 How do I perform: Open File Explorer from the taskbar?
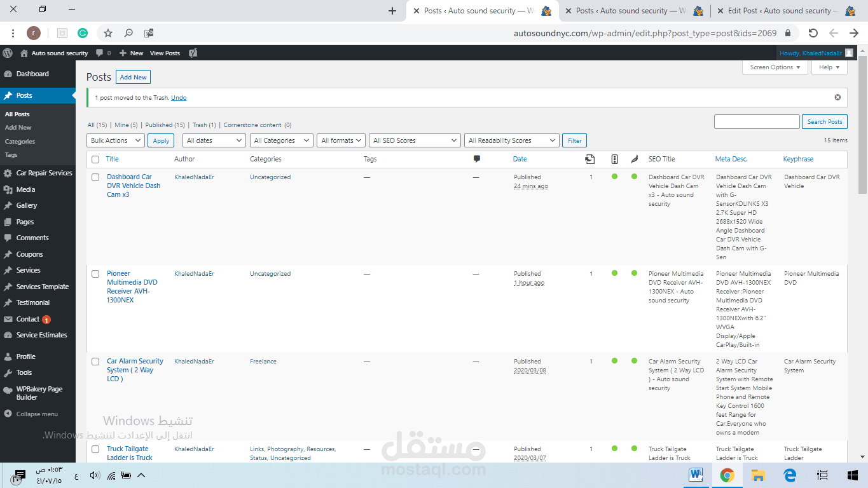point(758,475)
